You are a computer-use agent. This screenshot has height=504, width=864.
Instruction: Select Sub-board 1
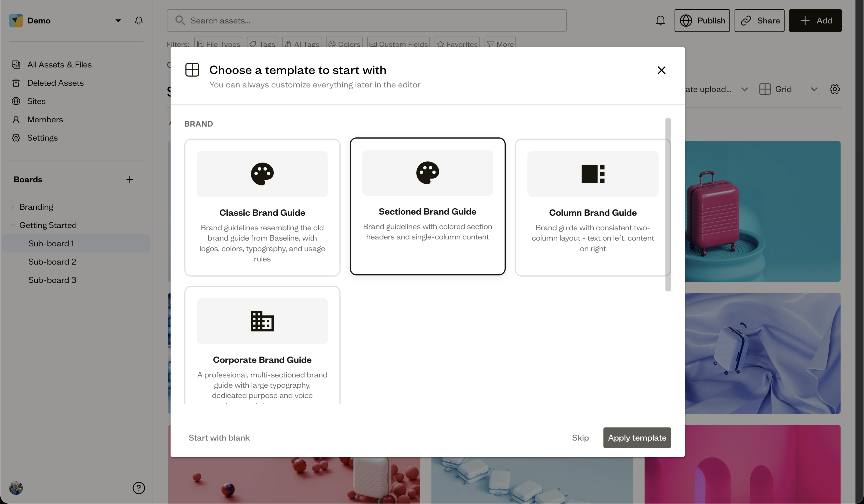coord(76,243)
